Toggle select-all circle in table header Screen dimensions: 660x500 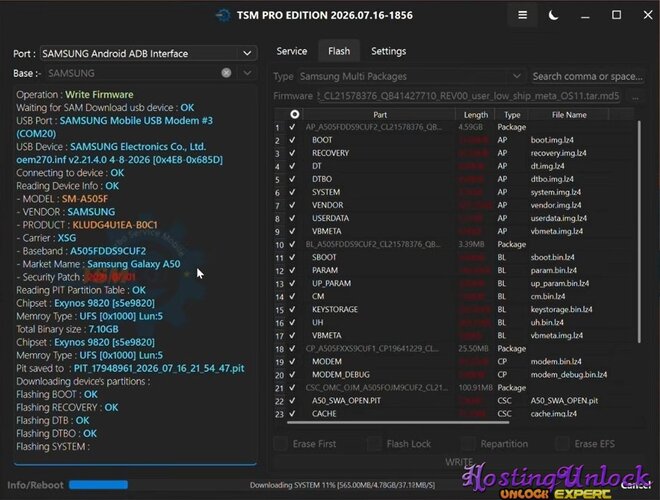click(x=295, y=114)
